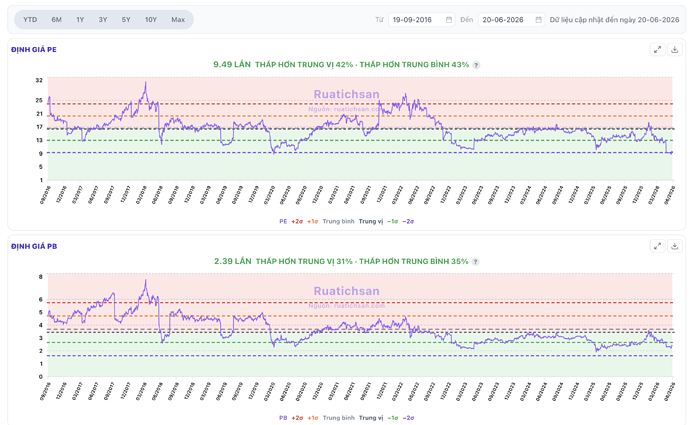Select the 5Y time range
Image resolution: width=690 pixels, height=425 pixels.
pyautogui.click(x=126, y=20)
